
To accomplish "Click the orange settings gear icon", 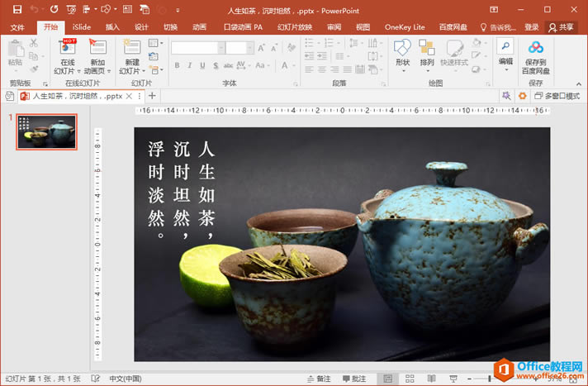I will 523,96.
